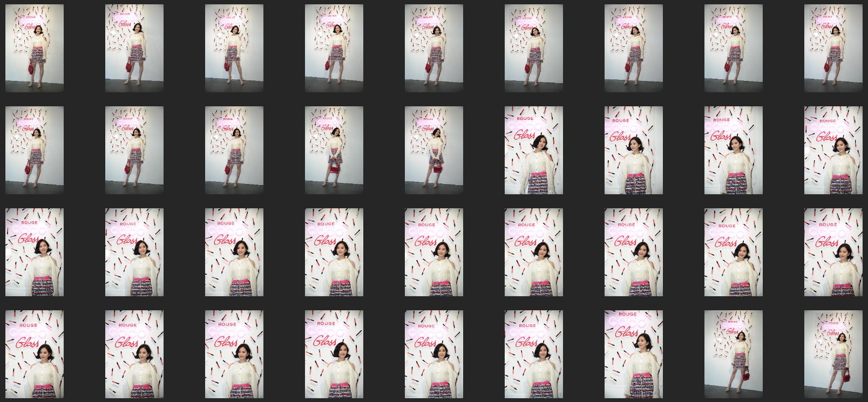The image size is (868, 402).
Task: Select the first photo in the second row
Action: (x=35, y=150)
